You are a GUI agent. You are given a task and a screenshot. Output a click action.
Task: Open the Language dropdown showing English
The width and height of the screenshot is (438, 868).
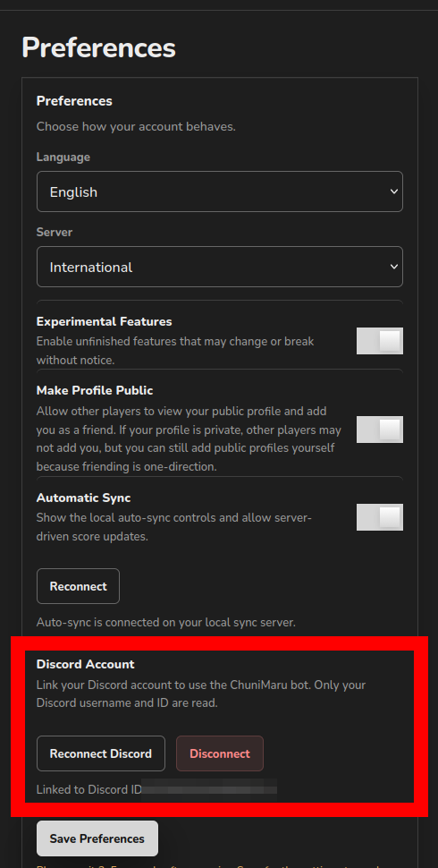tap(220, 191)
